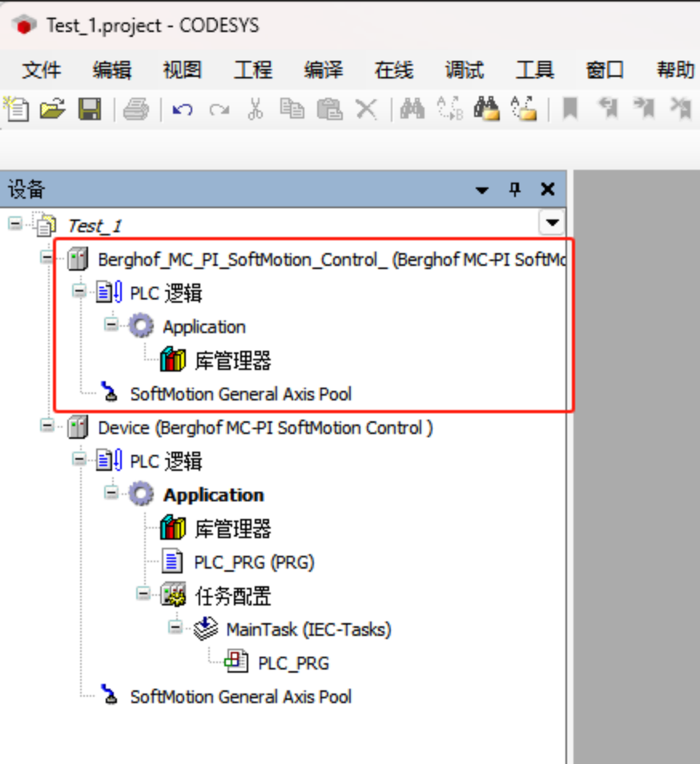The width and height of the screenshot is (700, 764).
Task: Open the 视图 menu
Action: pos(182,70)
